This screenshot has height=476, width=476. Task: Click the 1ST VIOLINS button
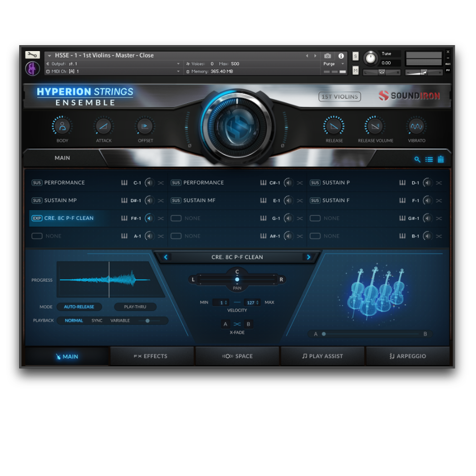click(x=340, y=97)
